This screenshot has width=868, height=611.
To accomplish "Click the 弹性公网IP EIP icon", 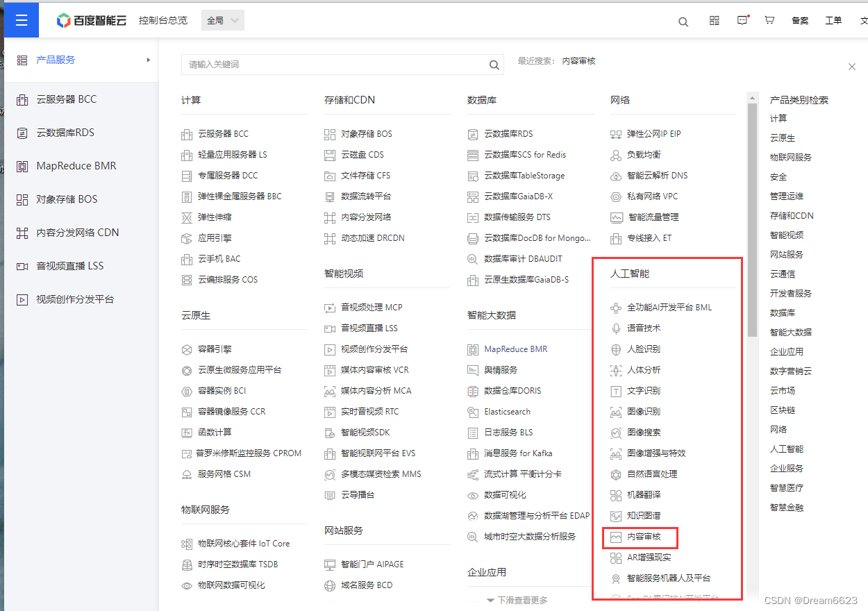I will coord(616,134).
